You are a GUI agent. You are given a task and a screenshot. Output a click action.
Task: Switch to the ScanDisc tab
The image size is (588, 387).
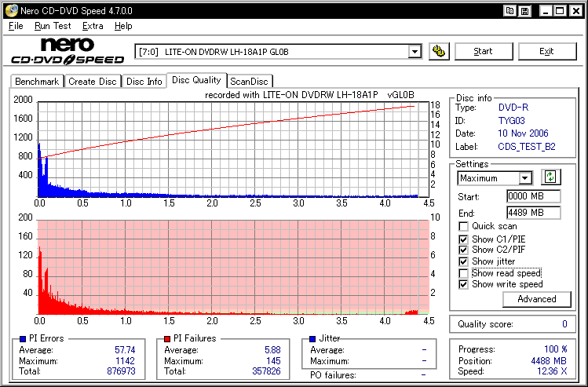click(x=249, y=81)
